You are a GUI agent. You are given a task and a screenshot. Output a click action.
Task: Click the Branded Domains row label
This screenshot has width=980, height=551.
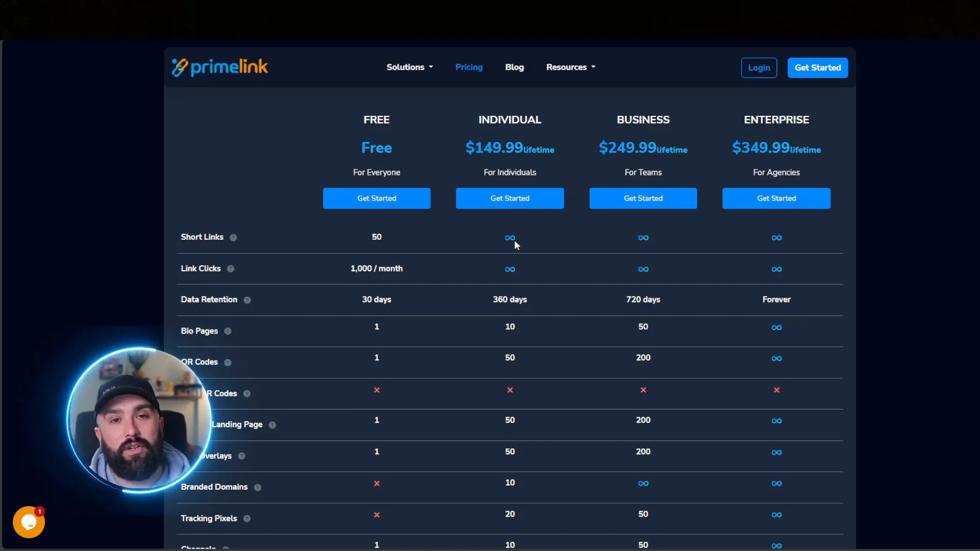coord(214,487)
